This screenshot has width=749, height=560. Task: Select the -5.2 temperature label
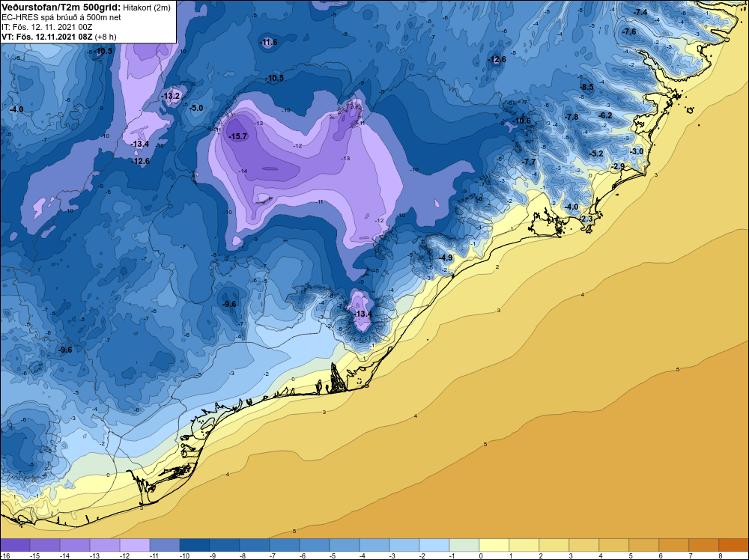597,153
